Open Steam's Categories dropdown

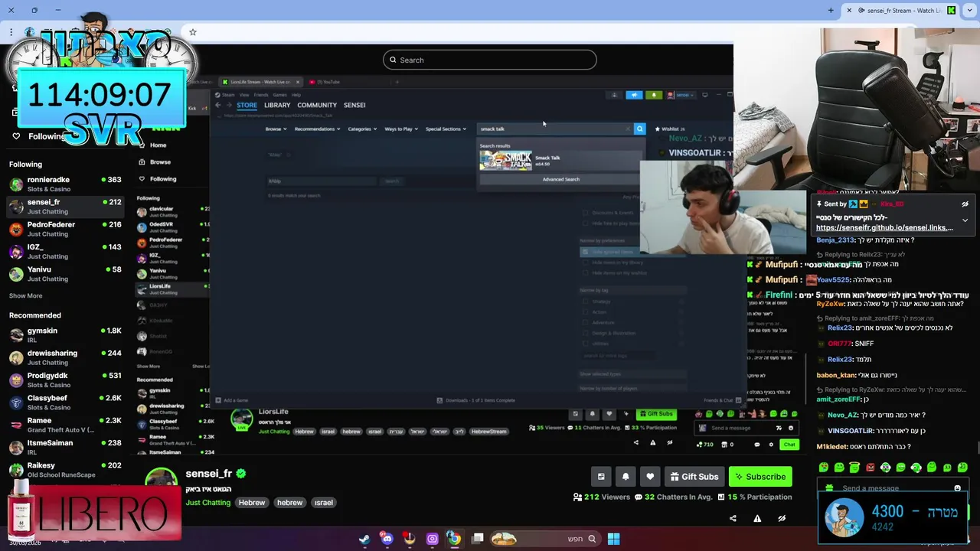362,129
